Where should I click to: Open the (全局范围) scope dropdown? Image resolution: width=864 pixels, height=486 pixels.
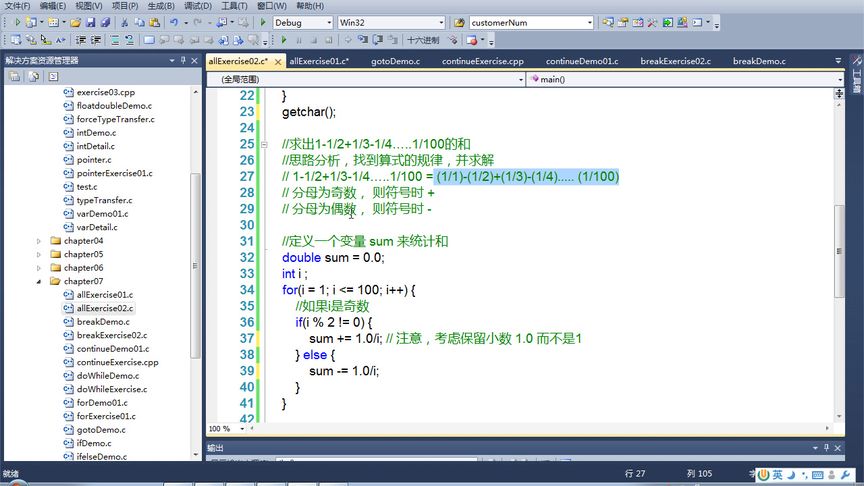pyautogui.click(x=521, y=79)
